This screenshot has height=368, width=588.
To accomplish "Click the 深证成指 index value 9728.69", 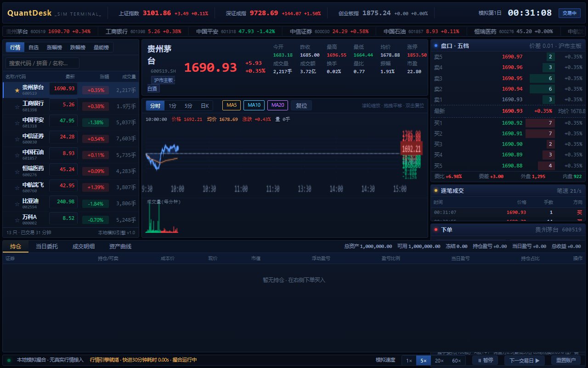I will tap(264, 13).
